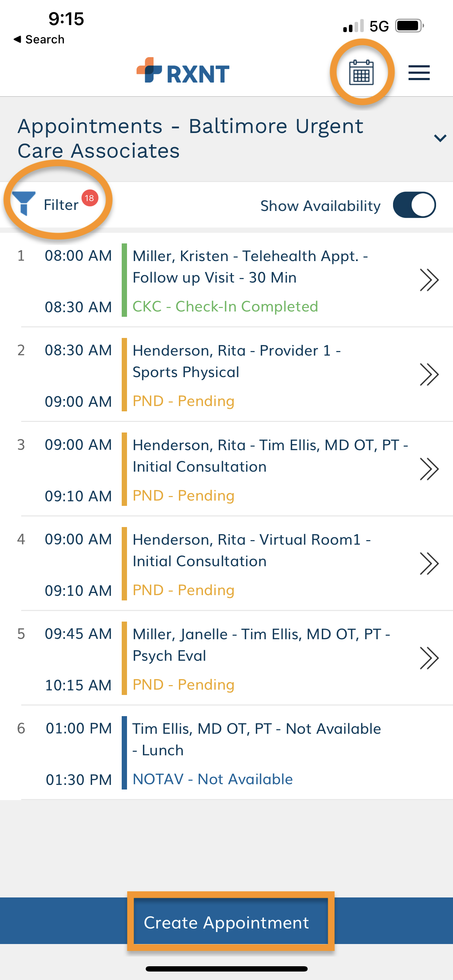453x980 pixels.
Task: Open details arrow for Psych Eval appointment
Action: pos(429,658)
